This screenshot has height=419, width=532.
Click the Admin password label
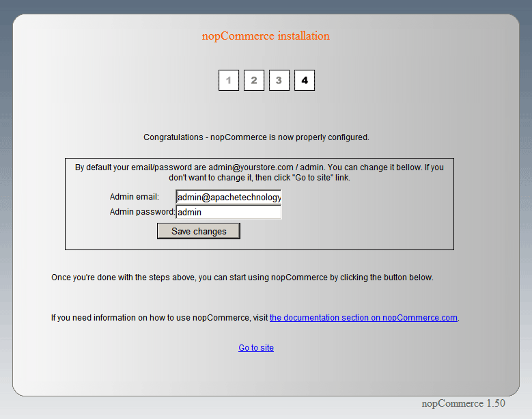tap(142, 212)
